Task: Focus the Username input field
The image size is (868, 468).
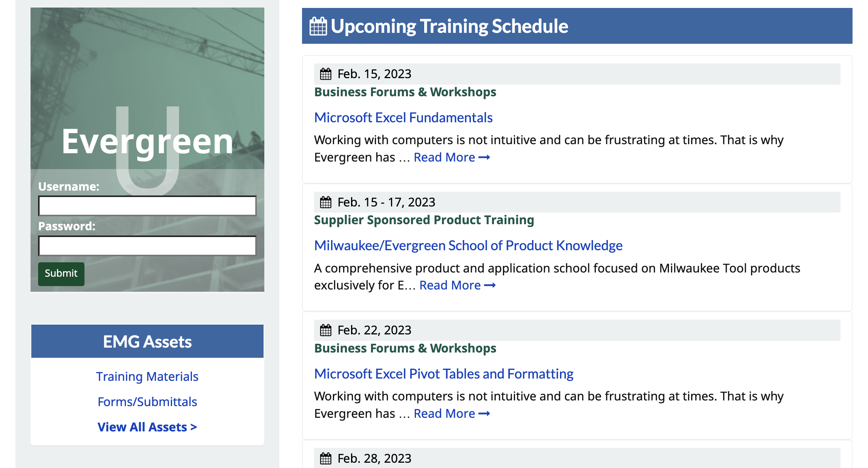Action: tap(147, 206)
